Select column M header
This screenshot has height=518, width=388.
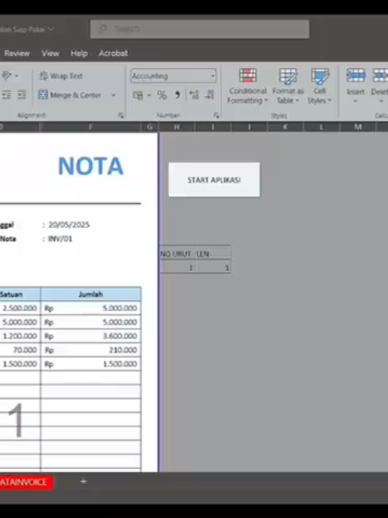[x=358, y=127]
